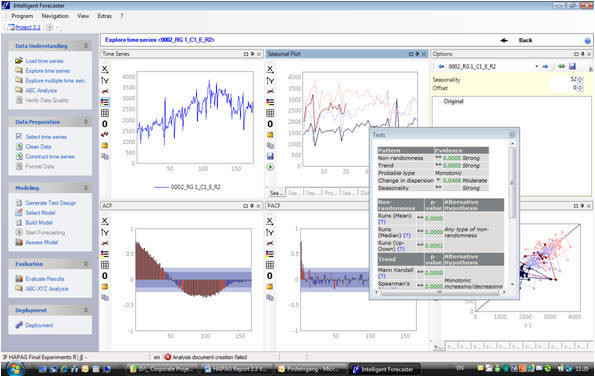
Task: Click the table grid icon in Time Series toolbar
Action: coord(105,113)
